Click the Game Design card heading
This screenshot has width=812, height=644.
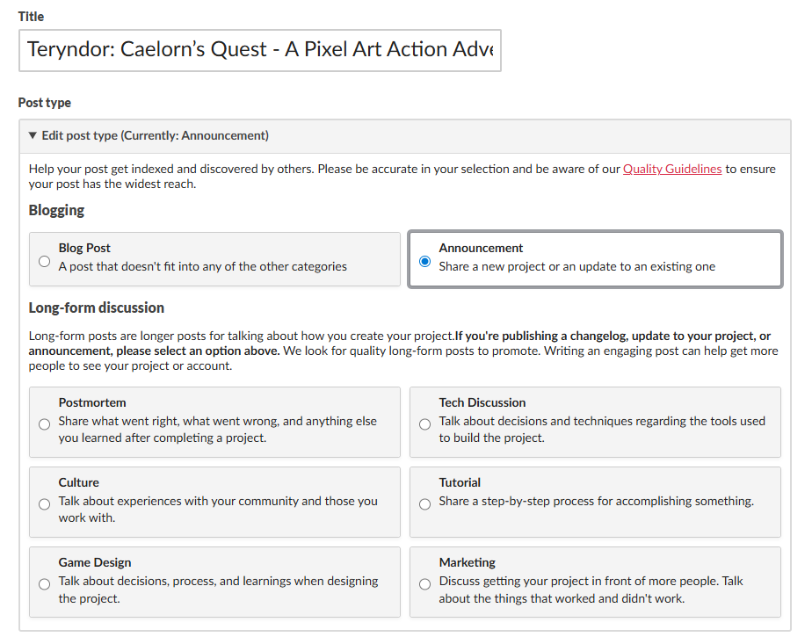pyautogui.click(x=95, y=562)
